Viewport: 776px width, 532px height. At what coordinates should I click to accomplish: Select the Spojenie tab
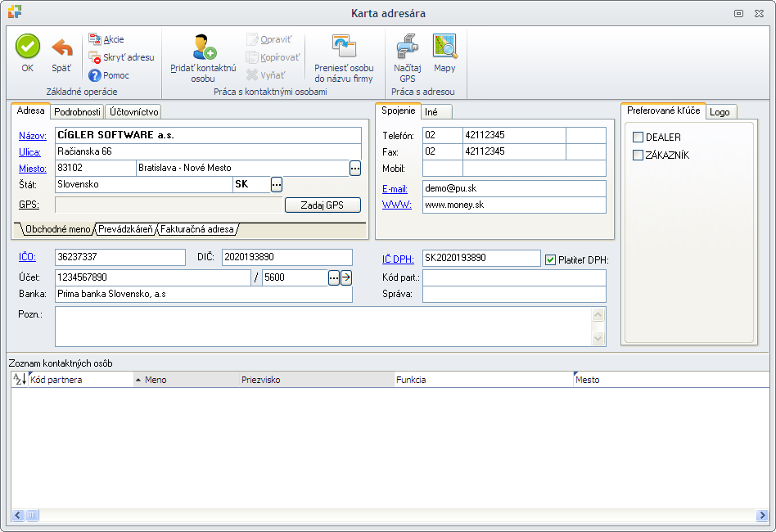[x=398, y=110]
